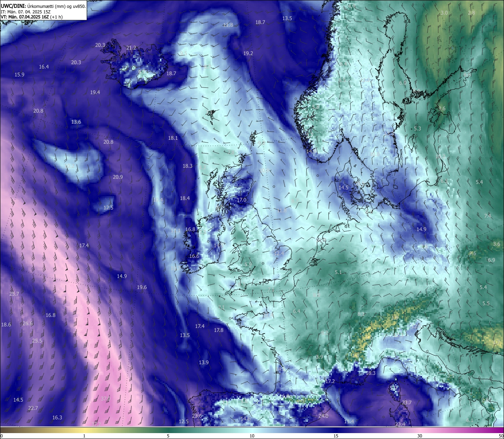504x439 pixels.
Task: Click the colorbar tick label 50
Action: click(501, 436)
